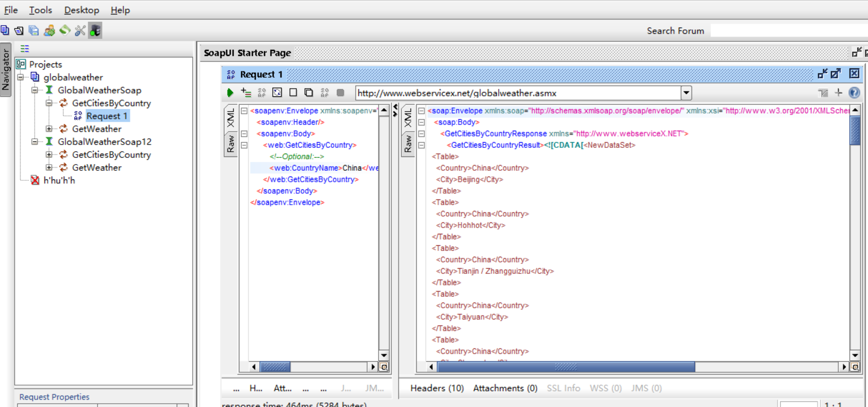Collapse GetCitiesByCountry under GlobalWeatherSoap
The image size is (868, 407).
click(49, 103)
